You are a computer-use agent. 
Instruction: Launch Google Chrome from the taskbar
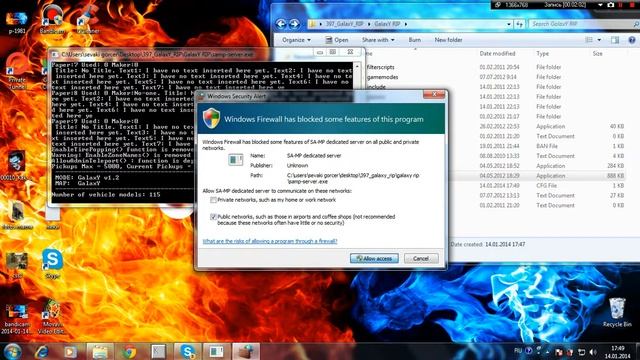click(x=129, y=351)
